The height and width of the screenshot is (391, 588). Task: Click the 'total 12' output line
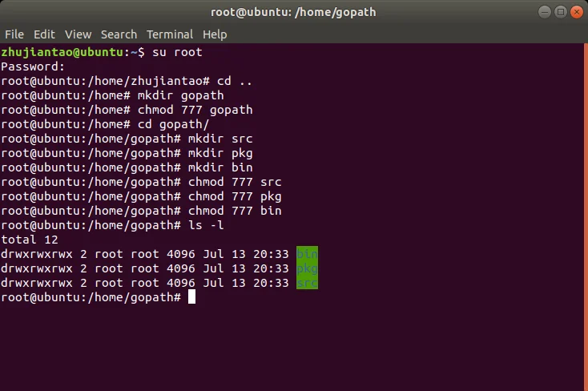pyautogui.click(x=30, y=240)
